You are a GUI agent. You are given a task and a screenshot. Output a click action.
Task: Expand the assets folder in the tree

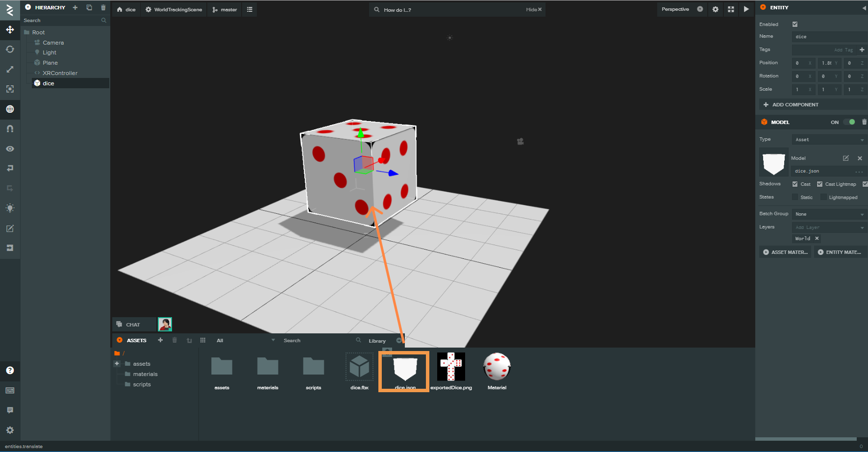pos(117,363)
